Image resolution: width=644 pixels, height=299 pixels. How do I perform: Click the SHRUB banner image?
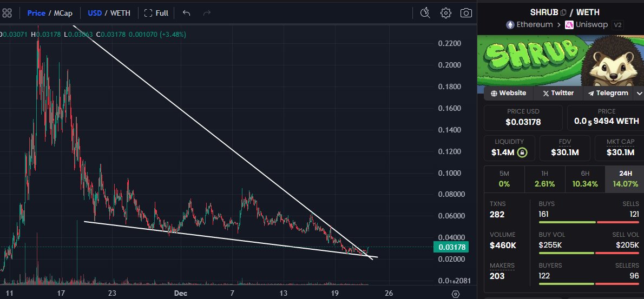click(561, 61)
